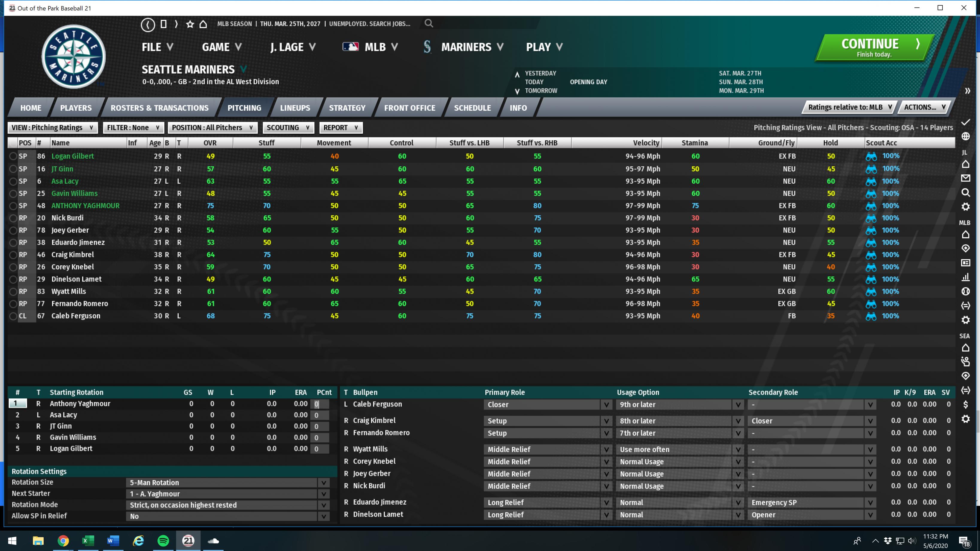The height and width of the screenshot is (551, 980).
Task: Select the radio circle for Asa Lacy
Action: [x=13, y=181]
